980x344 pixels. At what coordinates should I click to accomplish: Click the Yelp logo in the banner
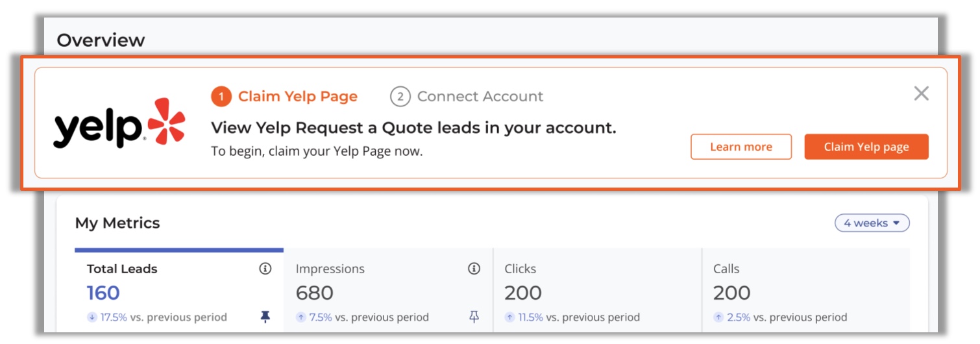119,123
